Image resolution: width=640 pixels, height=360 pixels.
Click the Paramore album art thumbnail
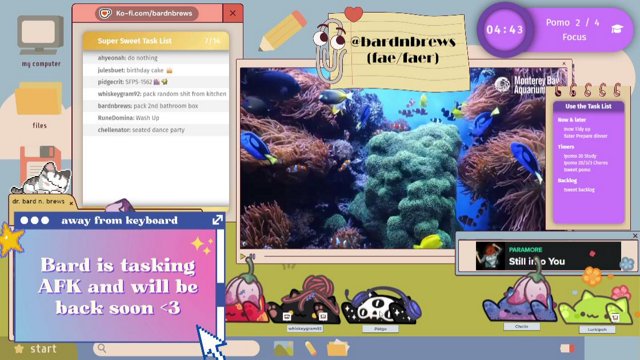click(x=490, y=256)
